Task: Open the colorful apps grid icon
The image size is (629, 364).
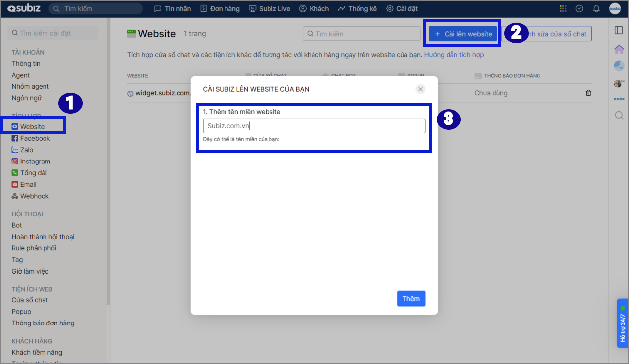Action: 563,9
